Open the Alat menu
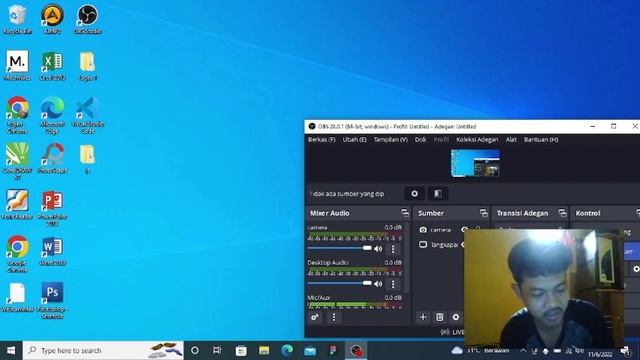This screenshot has height=360, width=640. point(511,140)
